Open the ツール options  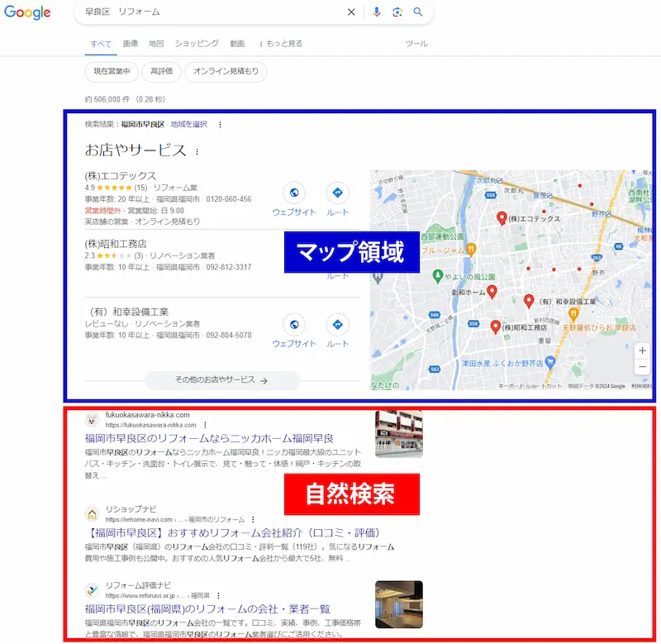[x=416, y=44]
